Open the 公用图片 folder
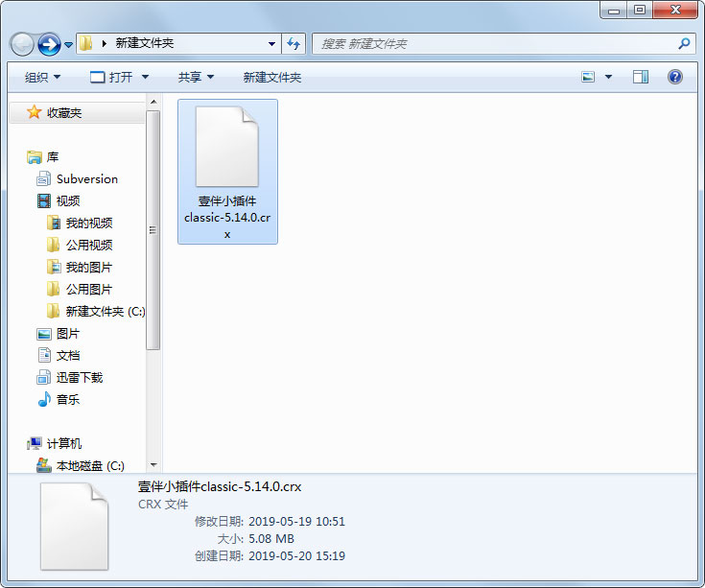The height and width of the screenshot is (588, 705). (89, 289)
